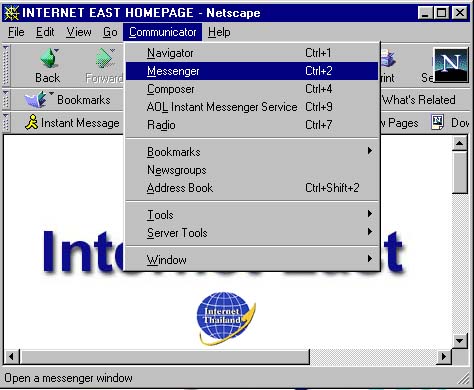This screenshot has width=474, height=390.
Task: Collapse the location toolbar grip handle
Action: tap(6, 99)
